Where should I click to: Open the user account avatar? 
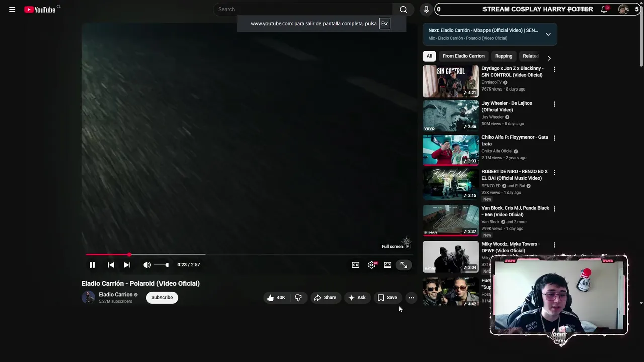623,9
